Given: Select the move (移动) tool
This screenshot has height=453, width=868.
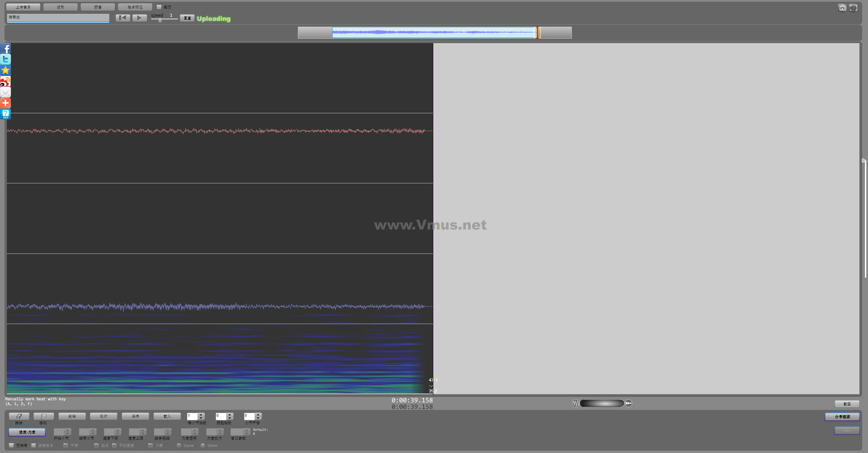Looking at the screenshot, I should point(43,416).
